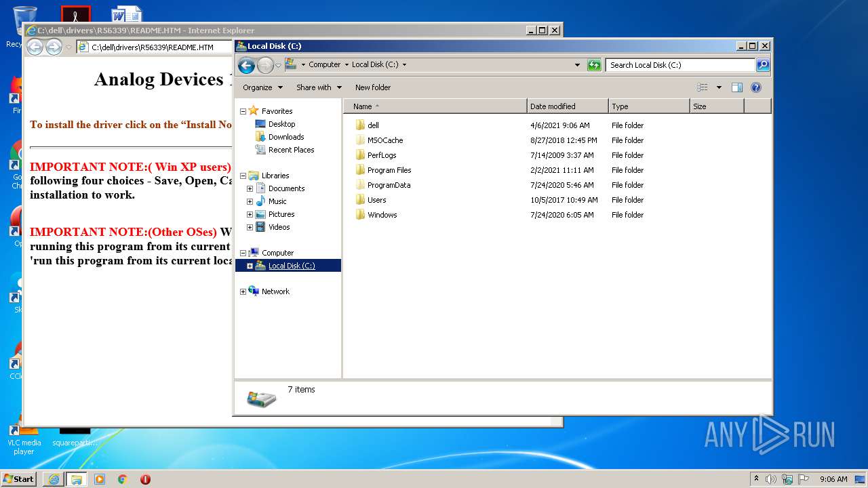
Task: Toggle the preview pane
Action: click(737, 87)
